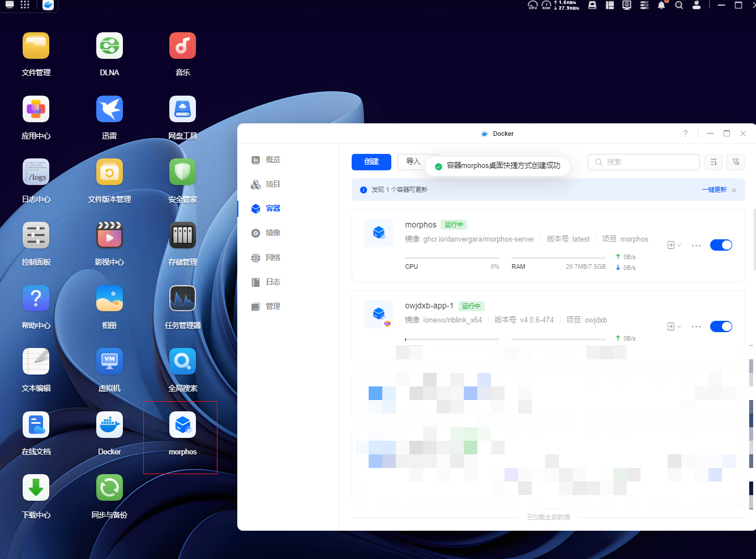Screen dimensions: 756x559
Task: Open the morphos desktop shortcut
Action: [x=182, y=425]
